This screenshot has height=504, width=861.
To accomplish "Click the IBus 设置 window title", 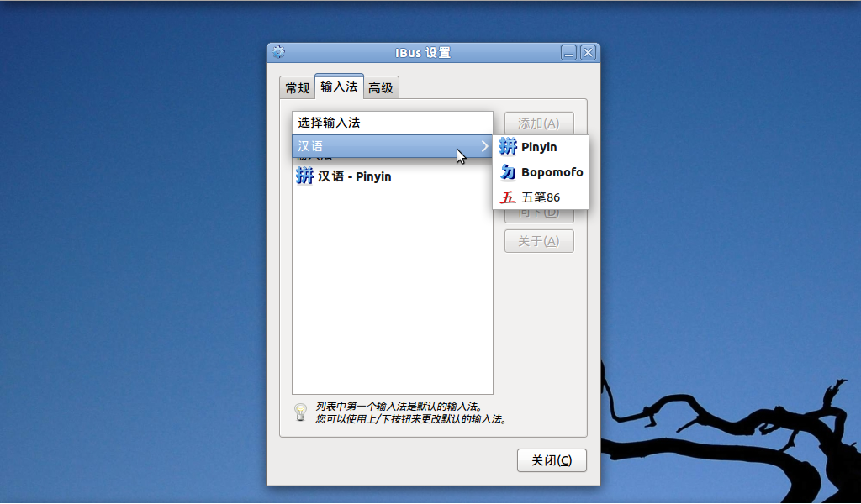I will click(x=423, y=53).
